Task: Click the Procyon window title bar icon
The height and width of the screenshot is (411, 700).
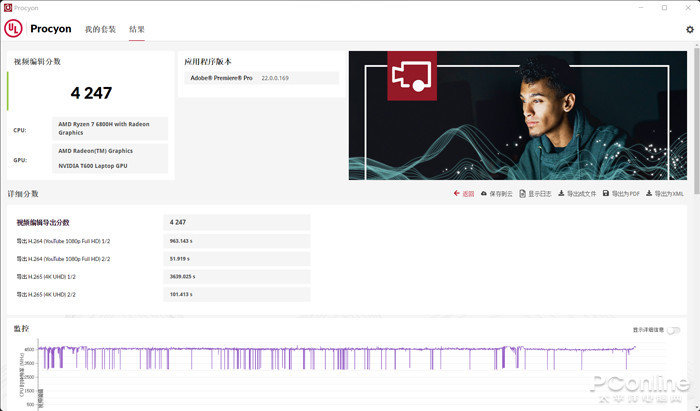Action: tap(8, 8)
